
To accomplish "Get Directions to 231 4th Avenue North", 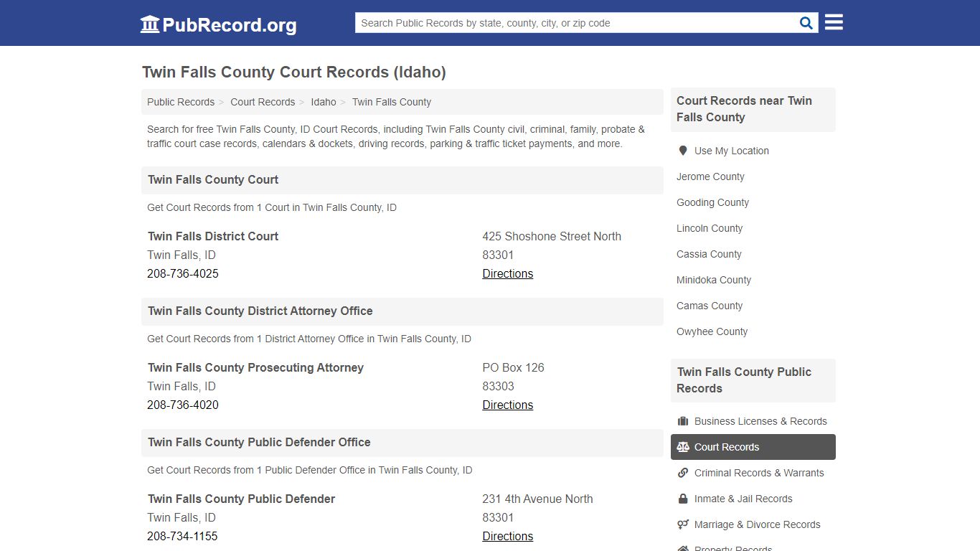I will [x=508, y=536].
